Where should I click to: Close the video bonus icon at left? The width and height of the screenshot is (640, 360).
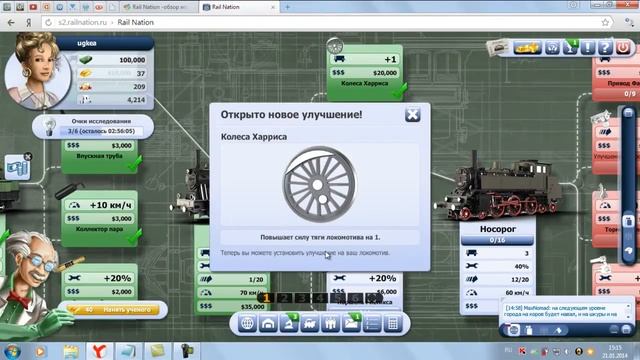28,156
